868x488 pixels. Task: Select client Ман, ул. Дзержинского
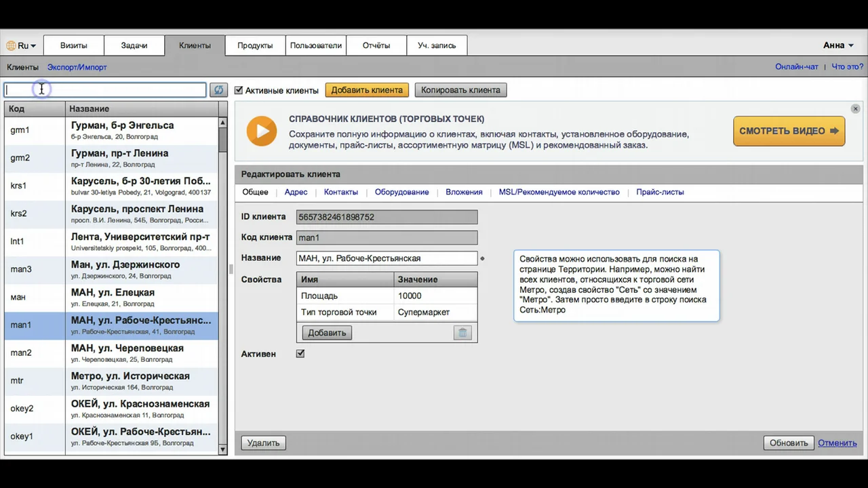tap(111, 269)
